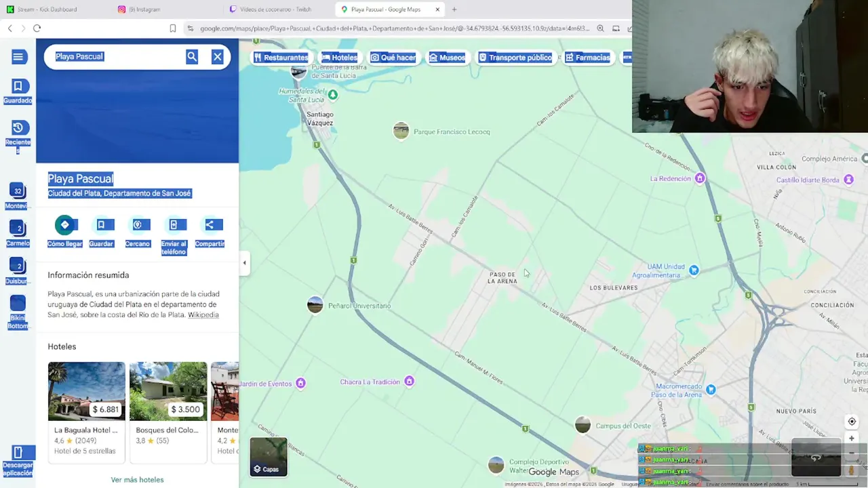The image size is (868, 488).
Task: Open the Carmelo recent place in the sidebar
Action: pos(18,233)
